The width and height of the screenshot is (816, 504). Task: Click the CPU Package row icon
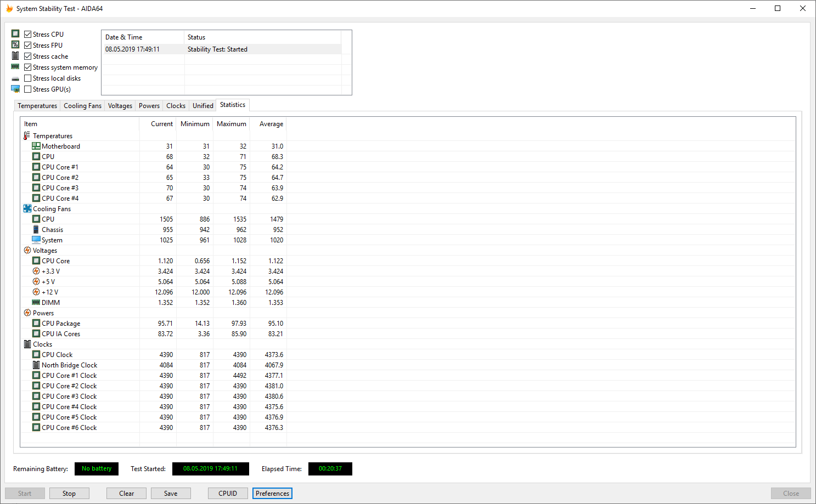[x=36, y=324]
